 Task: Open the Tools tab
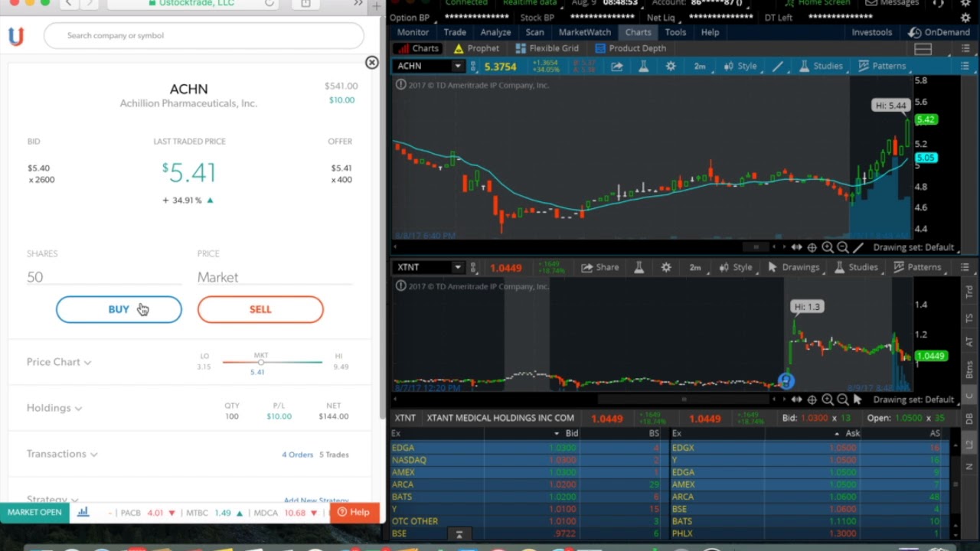tap(675, 32)
